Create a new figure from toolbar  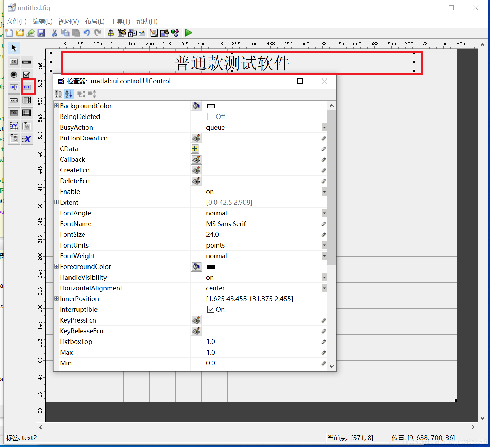click(x=9, y=33)
